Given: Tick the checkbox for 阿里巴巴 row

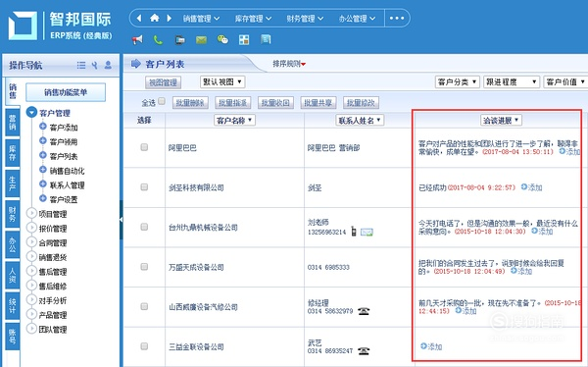Looking at the screenshot, I should [x=144, y=147].
